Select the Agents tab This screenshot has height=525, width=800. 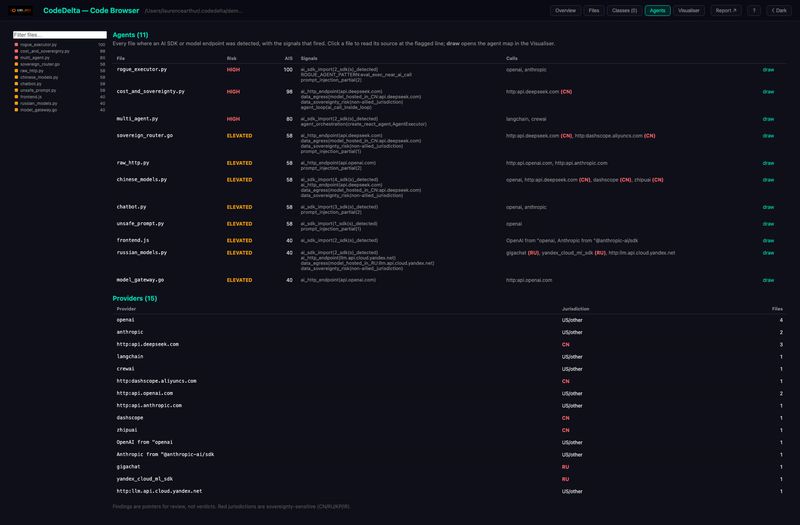[658, 10]
